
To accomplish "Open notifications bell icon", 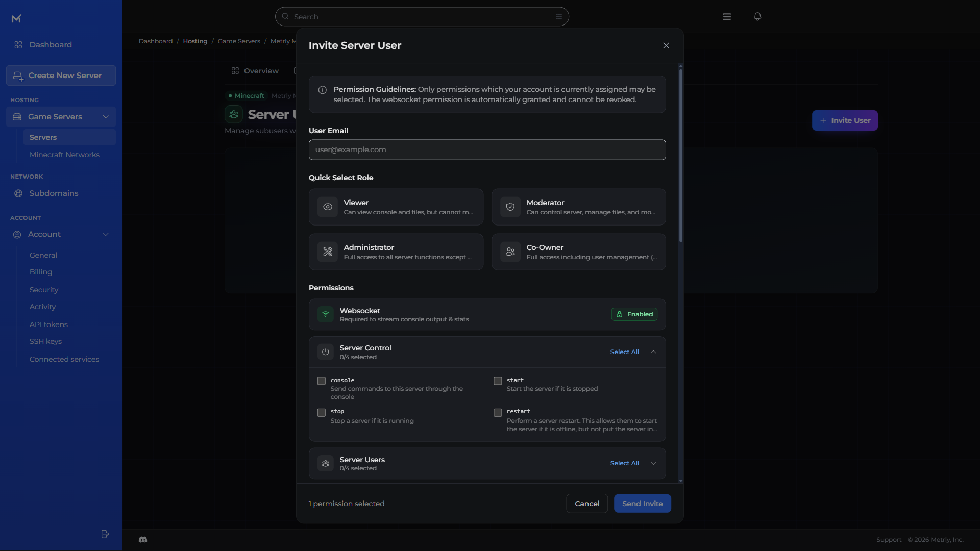I will (757, 17).
